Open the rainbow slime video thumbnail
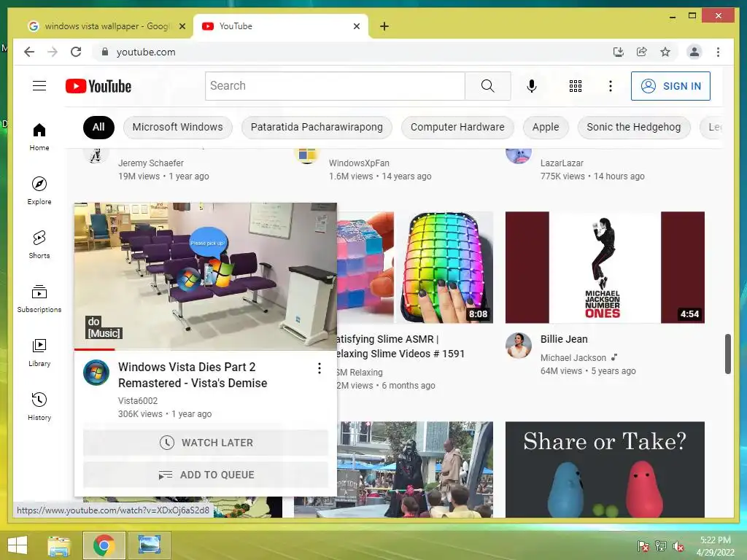 415,267
